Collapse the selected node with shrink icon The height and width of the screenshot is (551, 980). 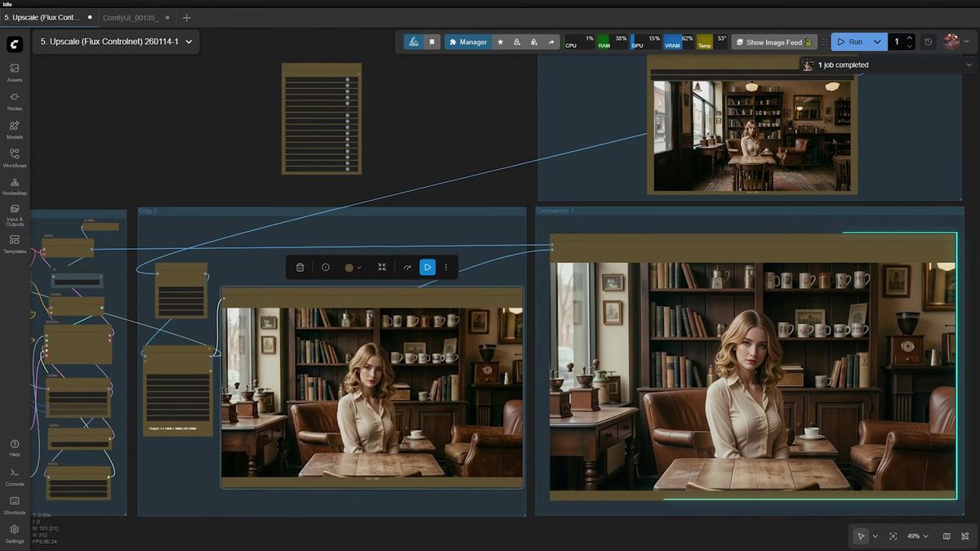coord(382,267)
